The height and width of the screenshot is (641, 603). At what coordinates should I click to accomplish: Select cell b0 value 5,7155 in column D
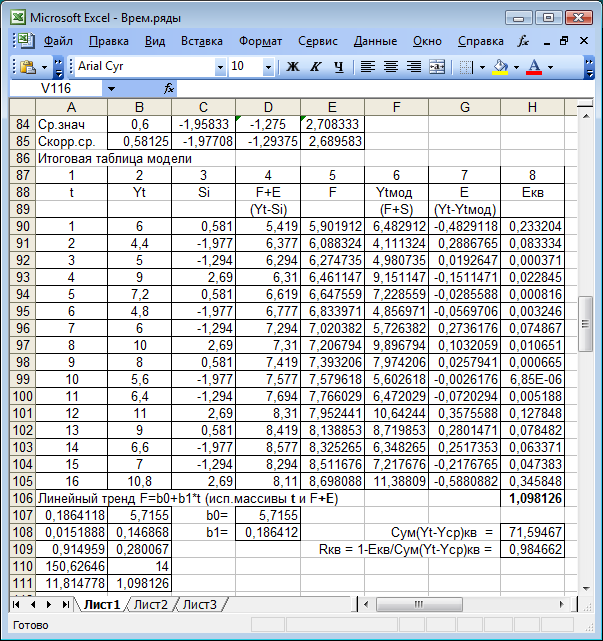coord(268,515)
